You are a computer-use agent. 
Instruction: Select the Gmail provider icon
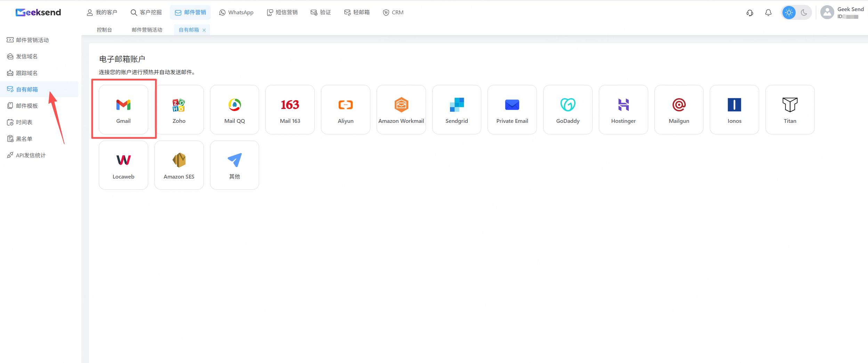(x=123, y=105)
